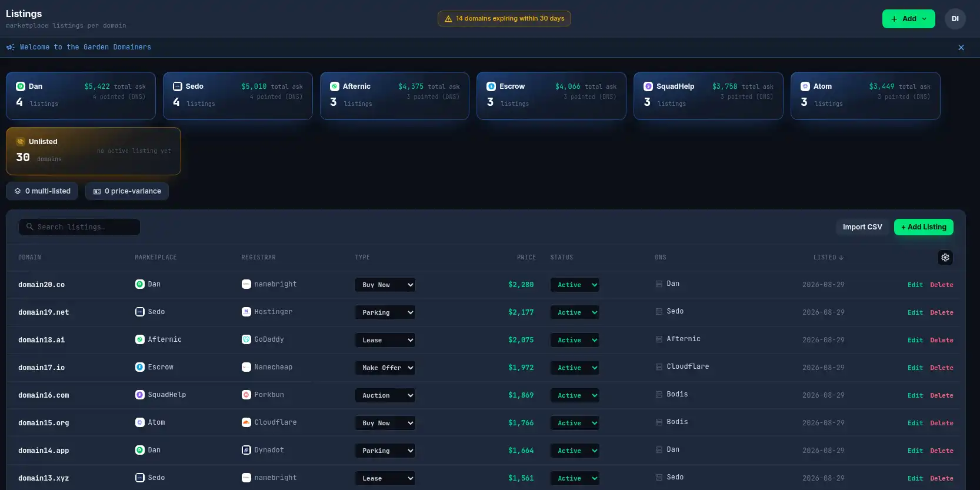Click the Atom marketplace card icon

tap(805, 86)
